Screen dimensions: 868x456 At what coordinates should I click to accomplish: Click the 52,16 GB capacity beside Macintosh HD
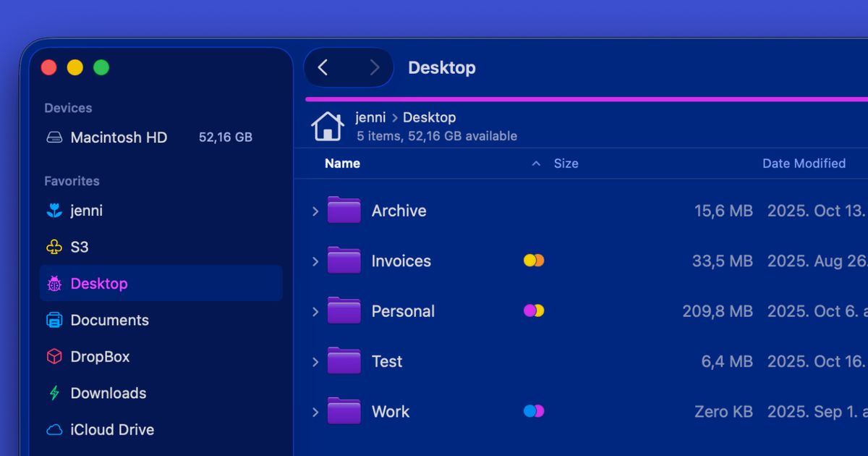tap(226, 138)
